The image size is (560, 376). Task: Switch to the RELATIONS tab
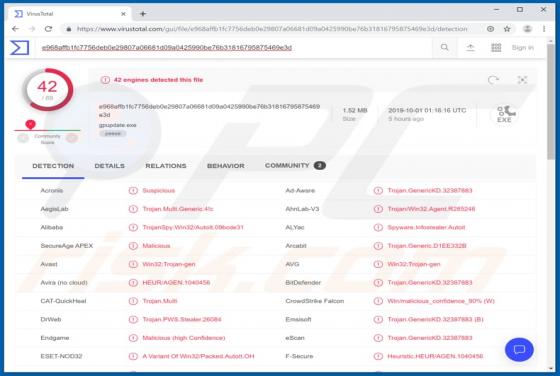(166, 166)
